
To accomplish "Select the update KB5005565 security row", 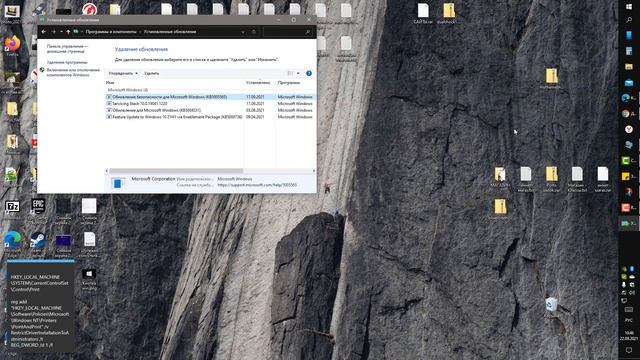I will pos(210,97).
